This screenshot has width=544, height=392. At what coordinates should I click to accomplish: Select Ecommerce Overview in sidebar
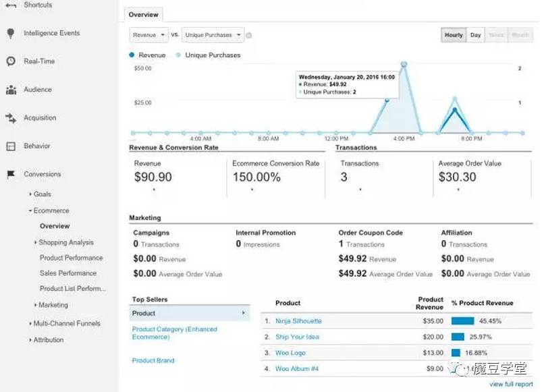point(55,226)
